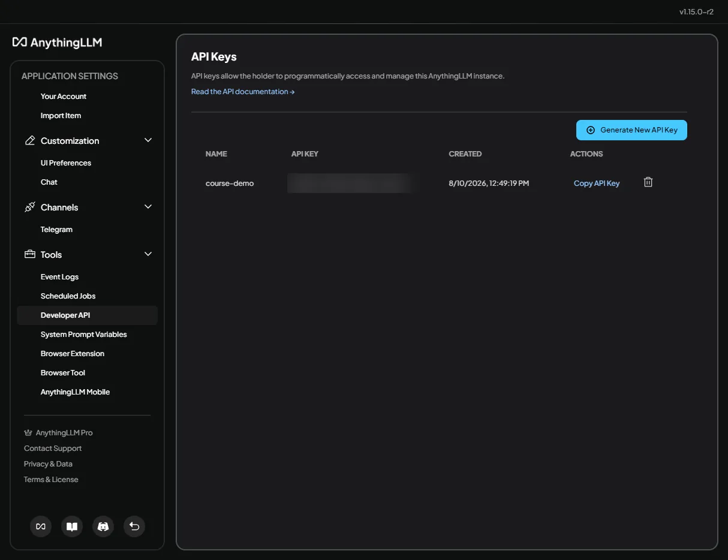This screenshot has width=728, height=560.
Task: Click the back arrow icon in footer
Action: (134, 526)
